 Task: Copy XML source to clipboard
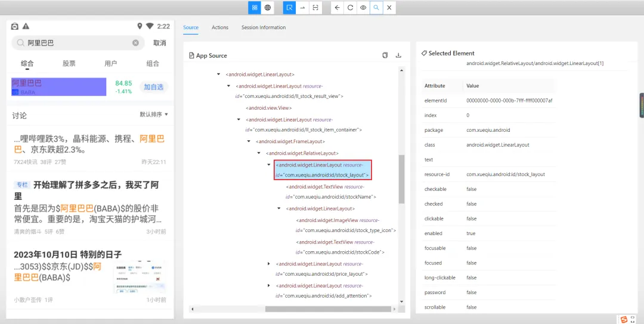click(x=385, y=55)
